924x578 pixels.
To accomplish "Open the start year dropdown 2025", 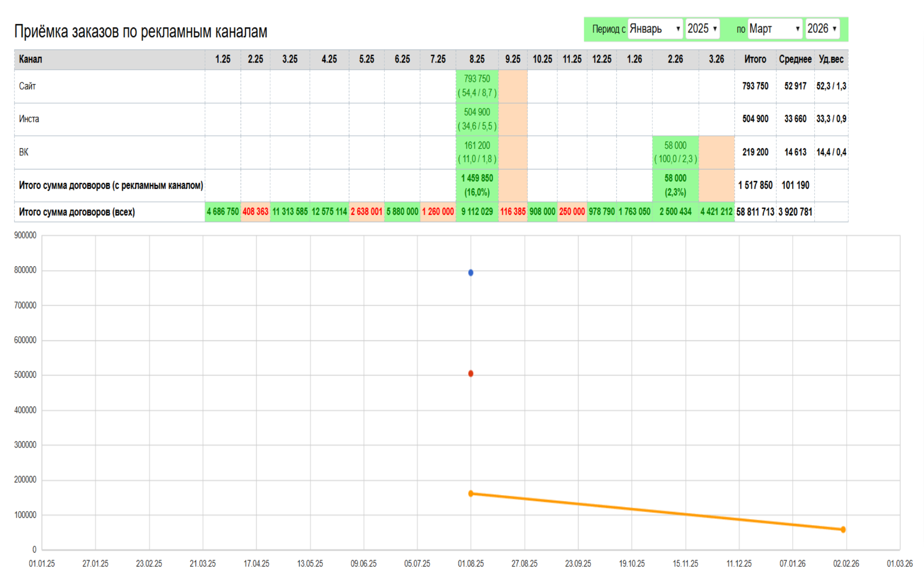I will pos(702,29).
